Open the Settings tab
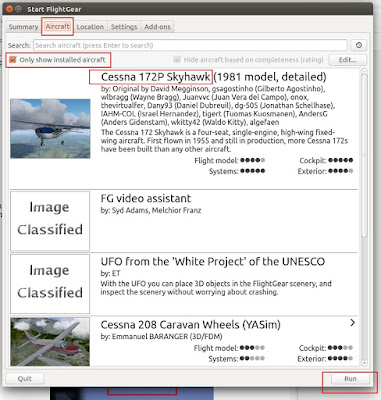 pyautogui.click(x=124, y=27)
